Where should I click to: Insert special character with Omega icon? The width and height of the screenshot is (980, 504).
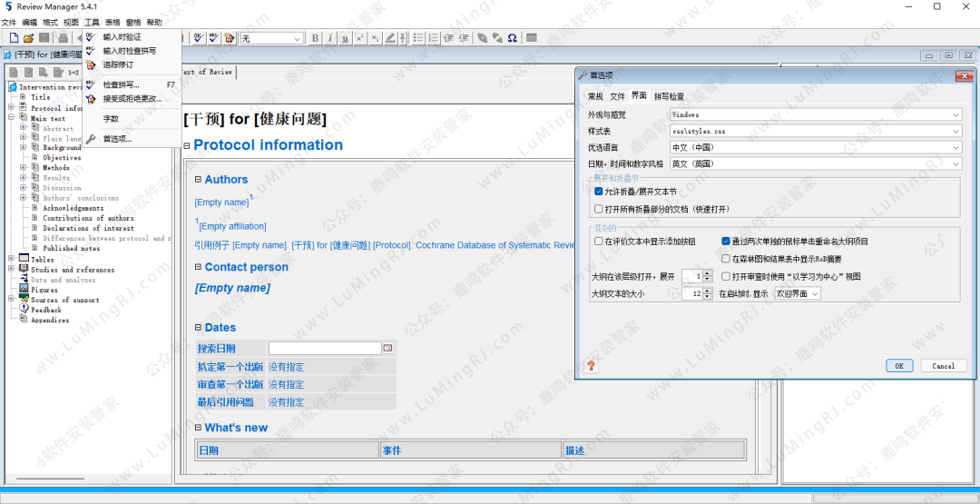[x=513, y=38]
